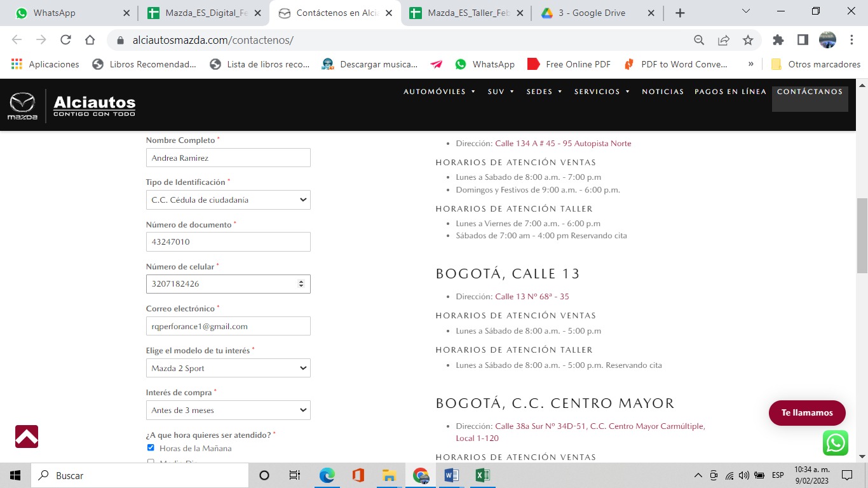Open the PAGOS EN LÍNEA nav item

coord(731,91)
